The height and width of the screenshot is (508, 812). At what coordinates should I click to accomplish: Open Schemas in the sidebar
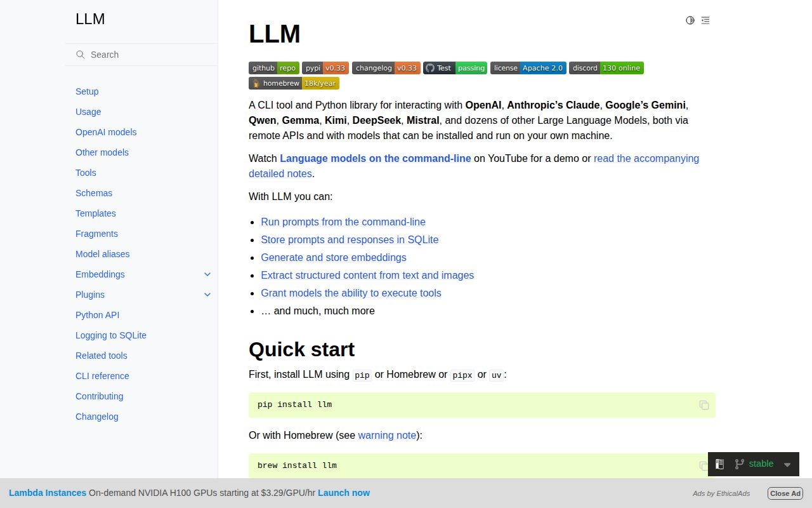click(94, 193)
